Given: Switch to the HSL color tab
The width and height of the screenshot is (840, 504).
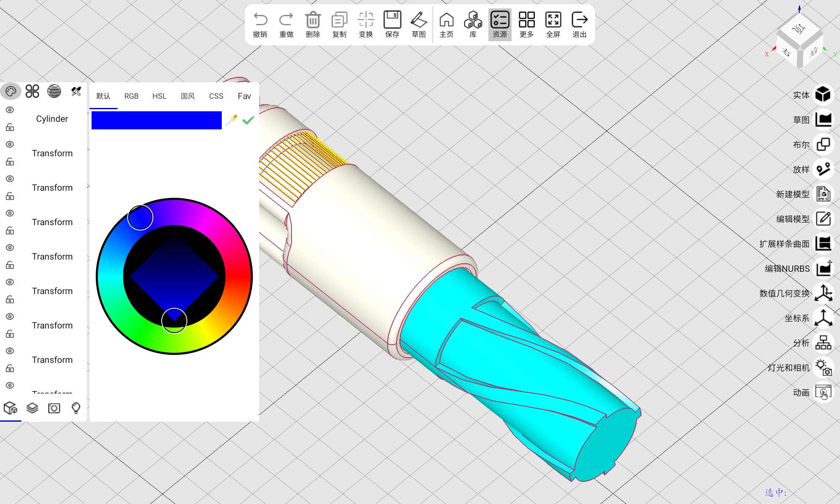Looking at the screenshot, I should [x=159, y=96].
